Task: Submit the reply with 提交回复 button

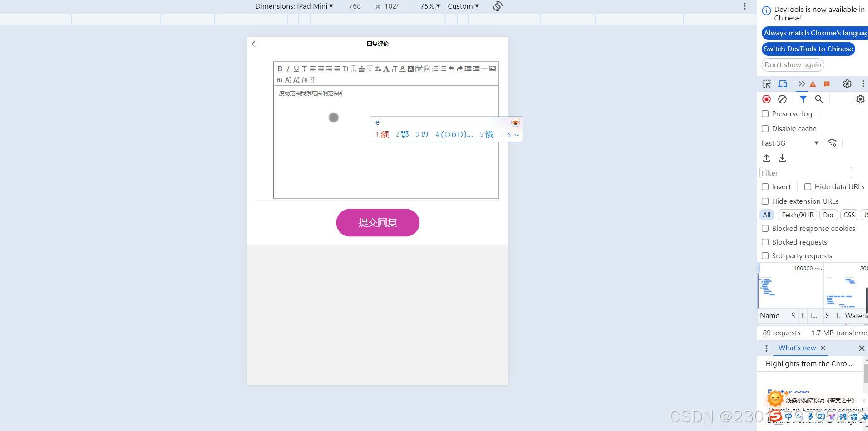Action: pyautogui.click(x=378, y=223)
